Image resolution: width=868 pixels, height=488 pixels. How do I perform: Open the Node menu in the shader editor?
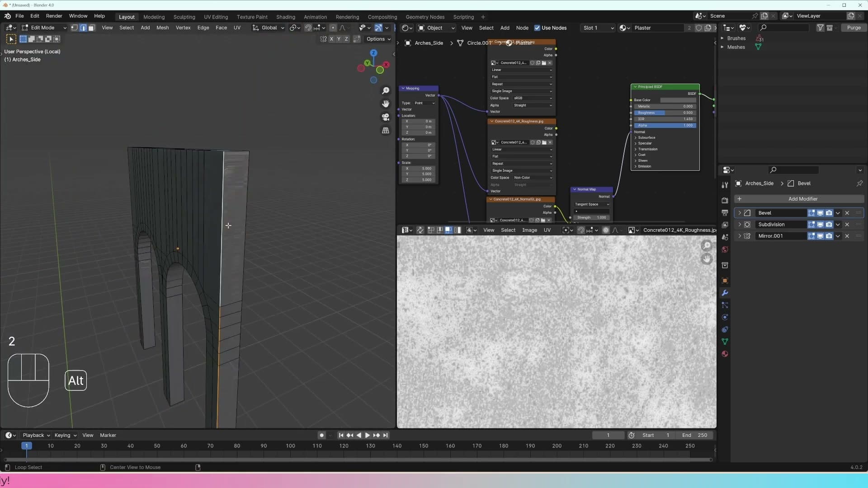click(522, 28)
